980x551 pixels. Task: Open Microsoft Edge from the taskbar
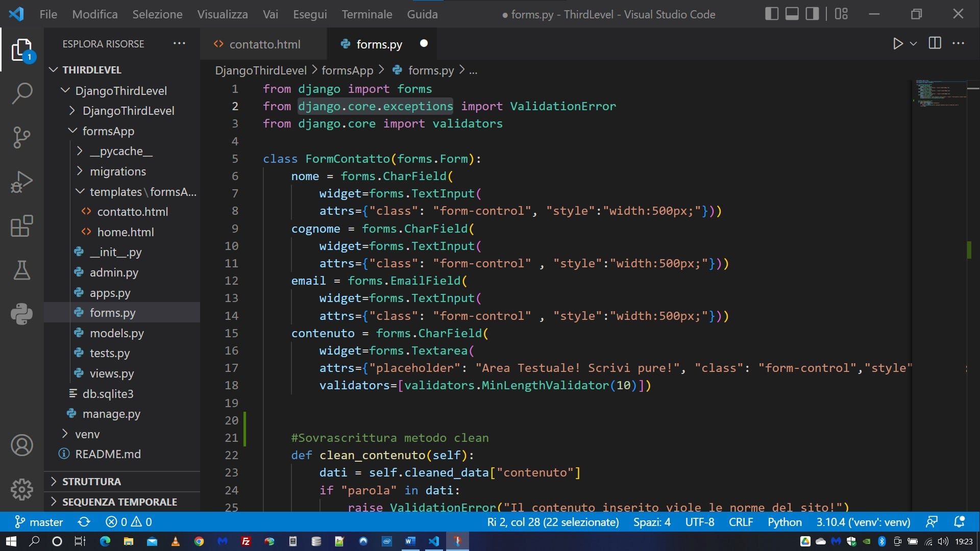point(105,541)
